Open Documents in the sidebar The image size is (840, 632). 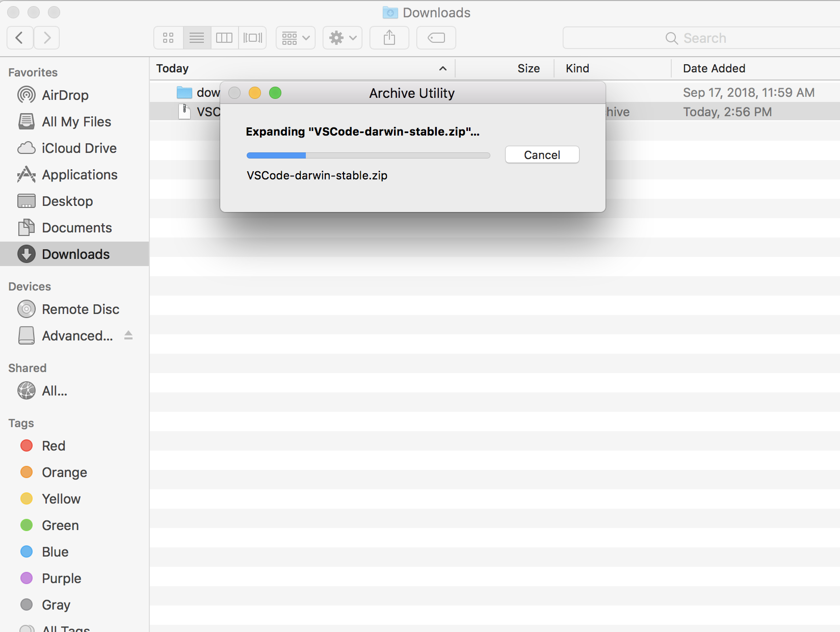[76, 228]
